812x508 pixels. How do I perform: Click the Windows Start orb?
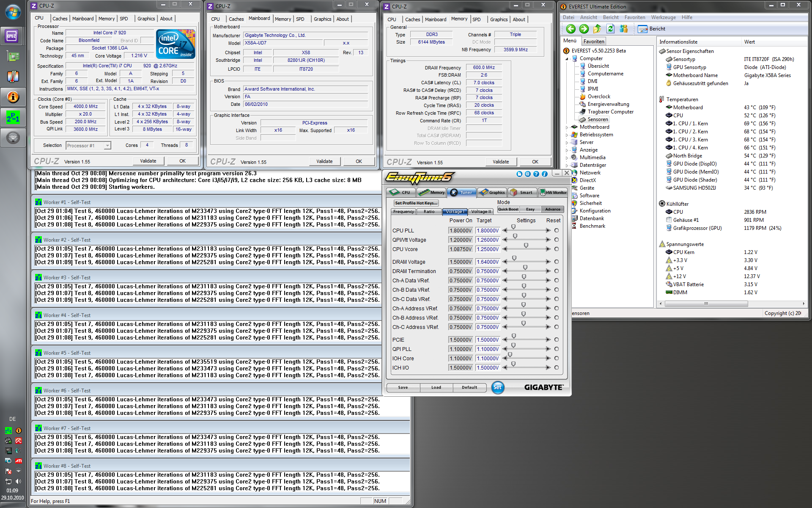(x=13, y=12)
